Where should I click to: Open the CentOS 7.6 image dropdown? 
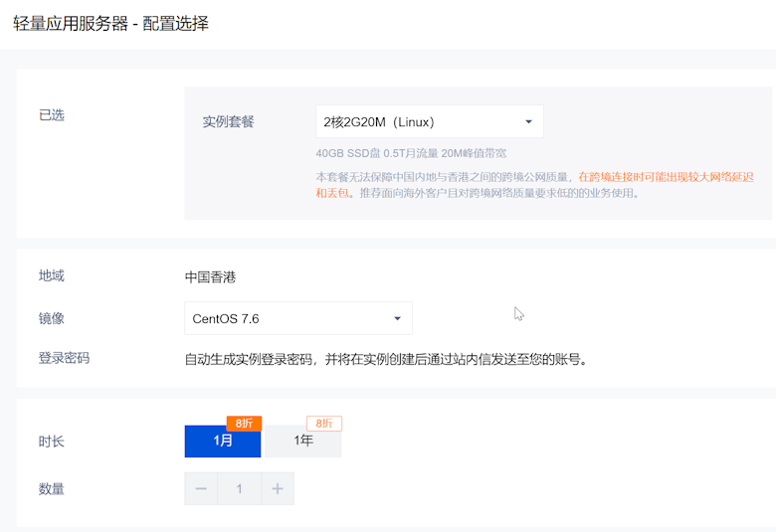[297, 318]
